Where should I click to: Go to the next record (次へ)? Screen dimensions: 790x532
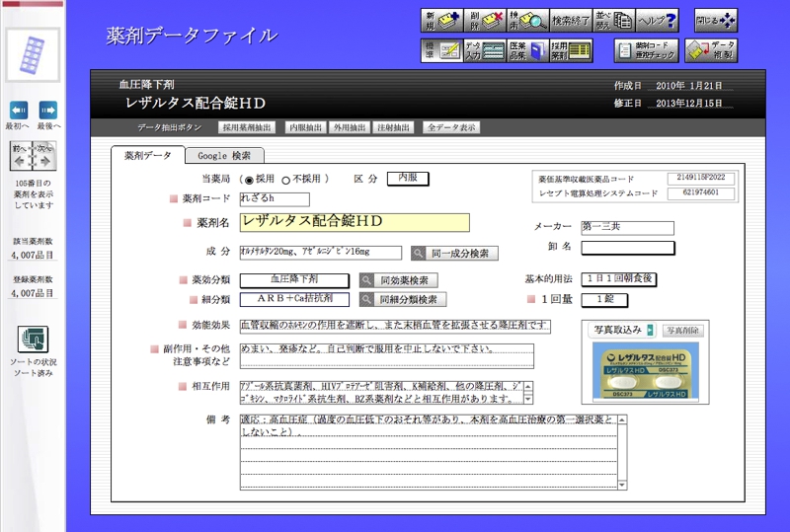click(x=44, y=156)
